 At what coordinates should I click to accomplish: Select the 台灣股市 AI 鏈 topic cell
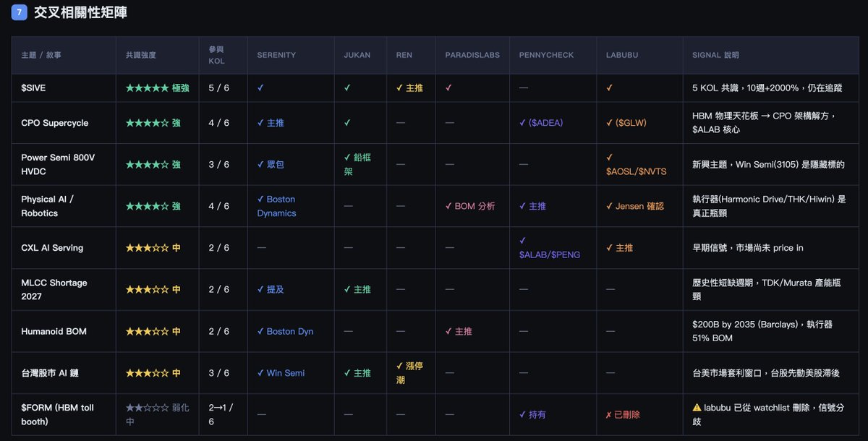[50, 373]
